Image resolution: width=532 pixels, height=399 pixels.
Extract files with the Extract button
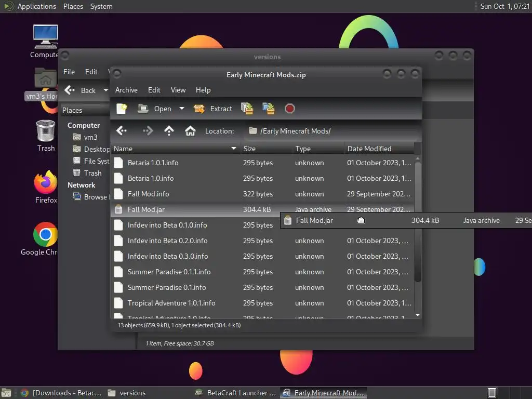pos(212,109)
